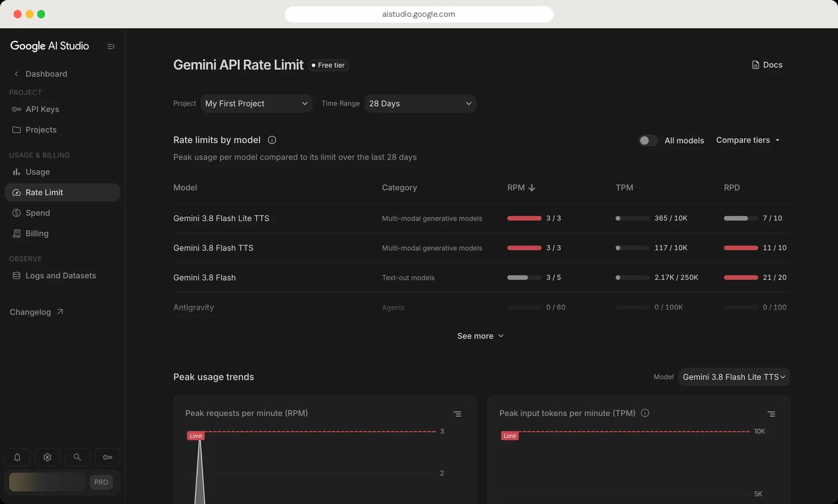Select Rate Limit in the sidebar
Screen dimensions: 838x504
point(62,193)
